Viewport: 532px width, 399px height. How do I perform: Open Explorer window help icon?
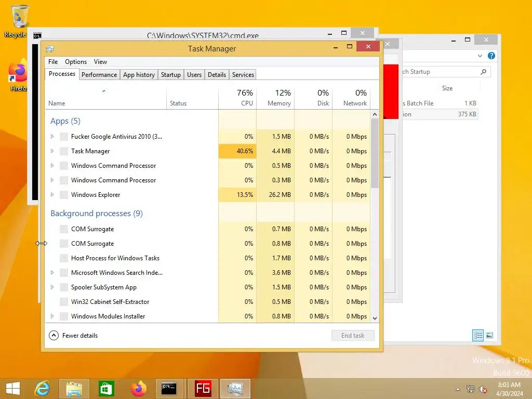(491, 56)
